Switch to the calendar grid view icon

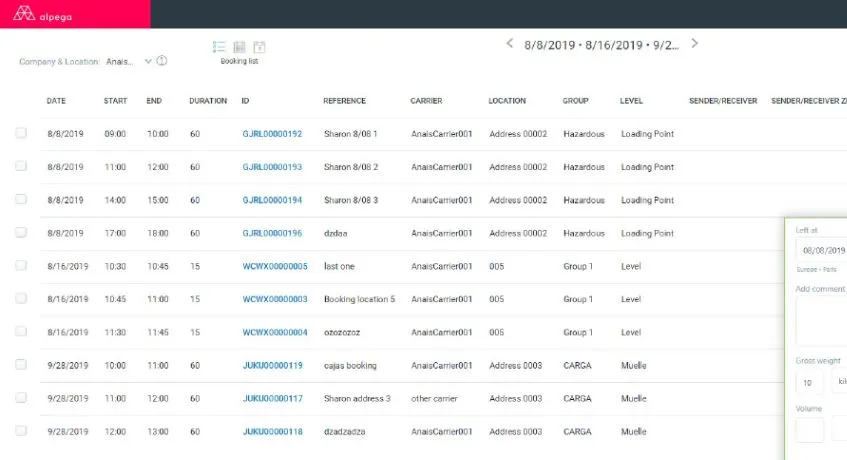click(239, 47)
